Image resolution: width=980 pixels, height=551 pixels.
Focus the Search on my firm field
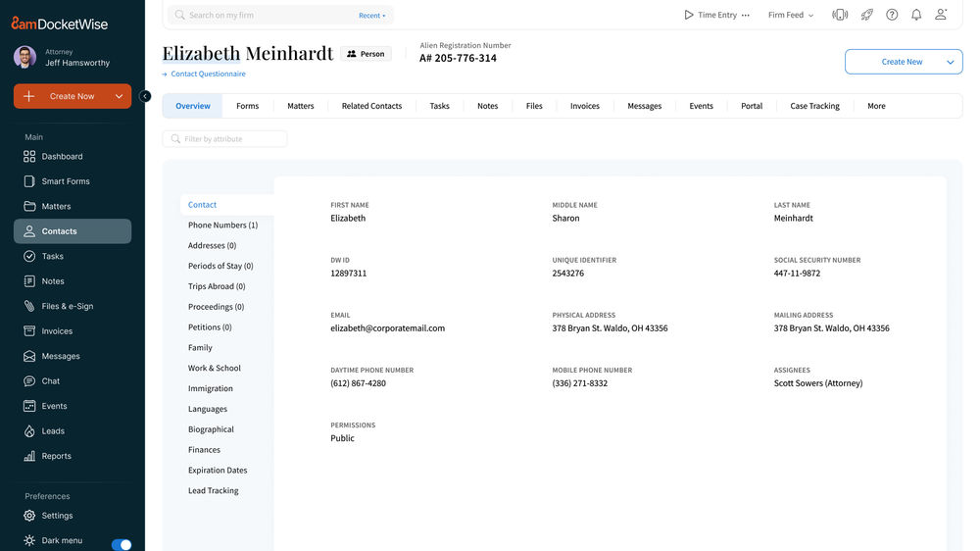pos(280,15)
